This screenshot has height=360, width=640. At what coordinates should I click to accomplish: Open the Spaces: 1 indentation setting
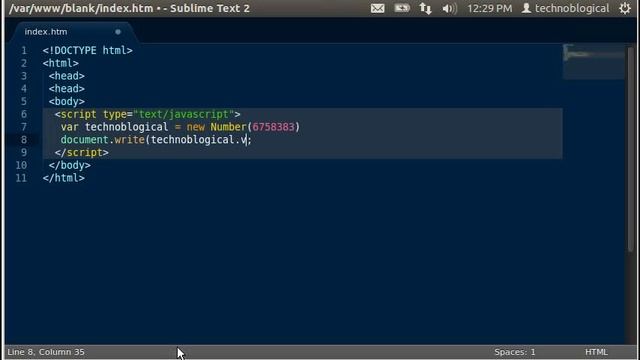tap(515, 352)
